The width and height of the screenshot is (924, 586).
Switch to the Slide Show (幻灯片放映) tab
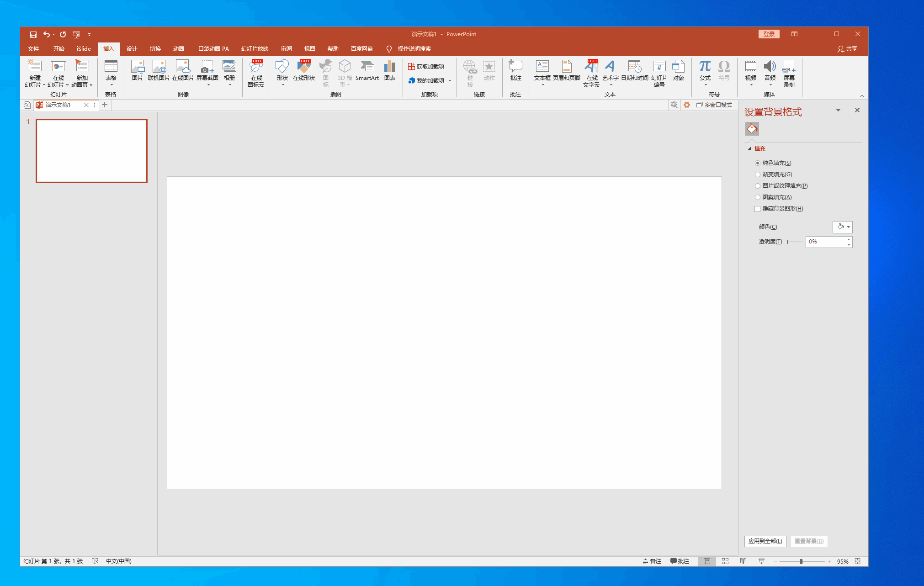pyautogui.click(x=255, y=49)
